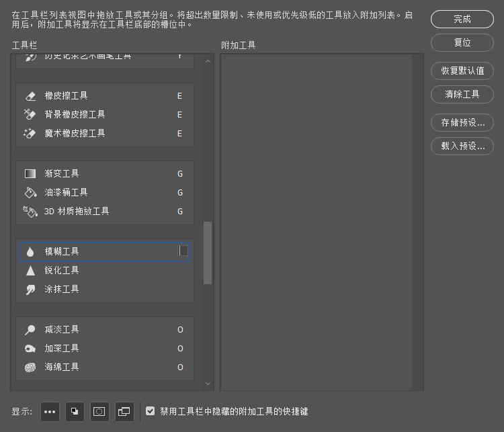Uncheck 禁用工具栏中隐藏的附加工具的快捷键 checkbox
Viewport: 504px width, 432px height.
click(x=150, y=411)
